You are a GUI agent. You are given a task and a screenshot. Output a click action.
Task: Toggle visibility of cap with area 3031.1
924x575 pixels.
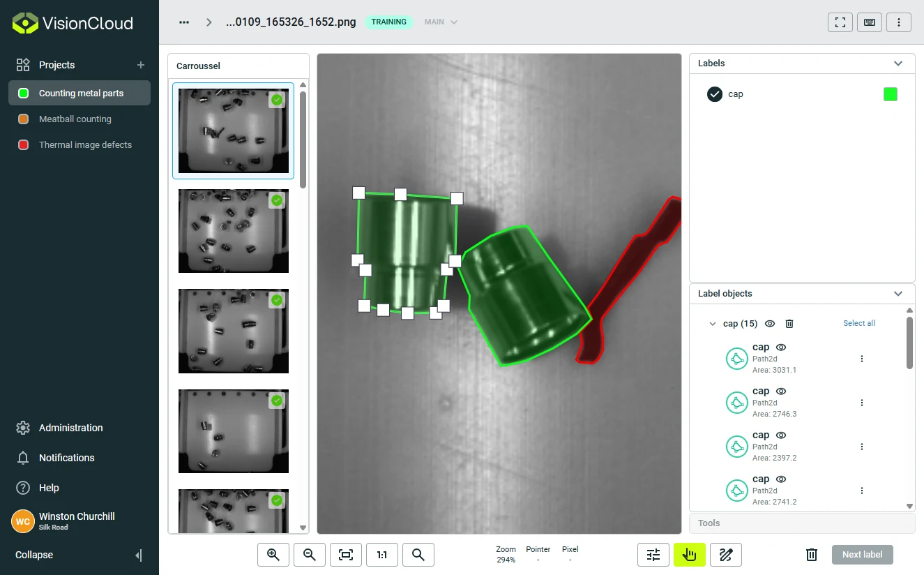pos(781,347)
